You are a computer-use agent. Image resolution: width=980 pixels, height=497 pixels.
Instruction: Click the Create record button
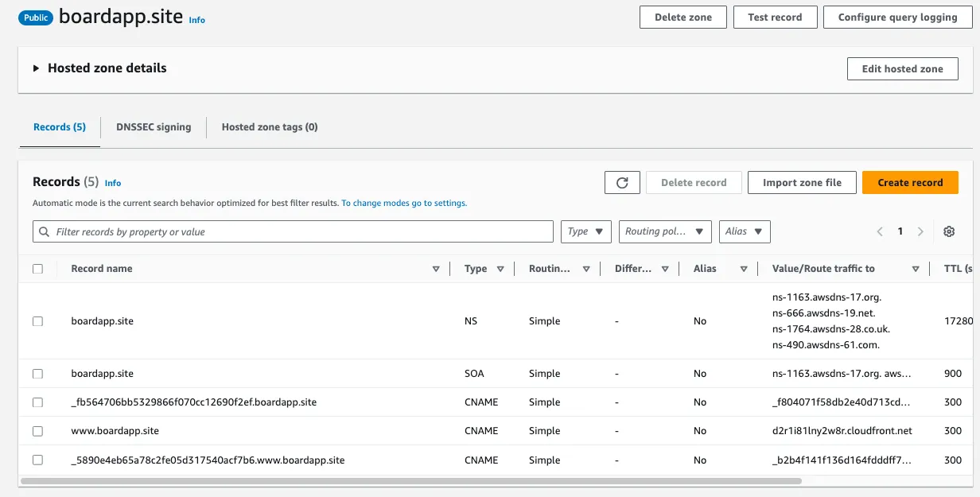(x=910, y=182)
